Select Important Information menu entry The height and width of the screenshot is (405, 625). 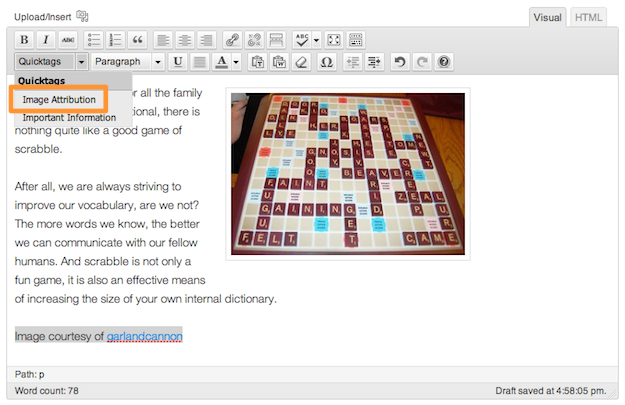pyautogui.click(x=69, y=118)
